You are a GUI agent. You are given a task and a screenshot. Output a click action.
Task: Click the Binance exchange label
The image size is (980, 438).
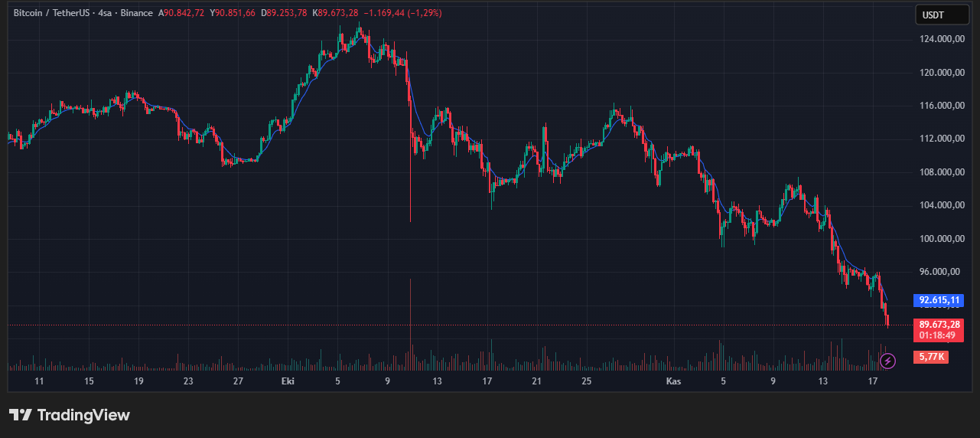tap(137, 13)
